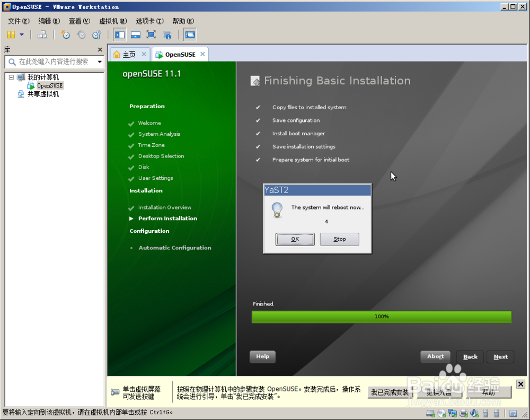The width and height of the screenshot is (530, 420).
Task: Click the 更换光盘 button
Action: 438,392
